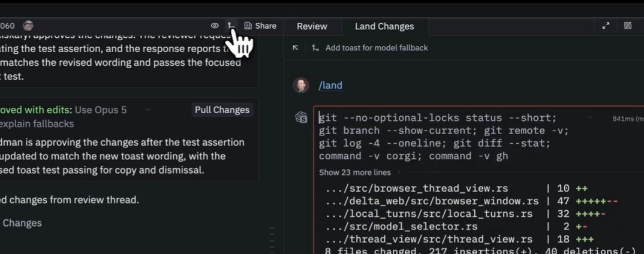Select the model_selector.rs diff stat row
This screenshot has height=254, width=644.
pos(456,226)
